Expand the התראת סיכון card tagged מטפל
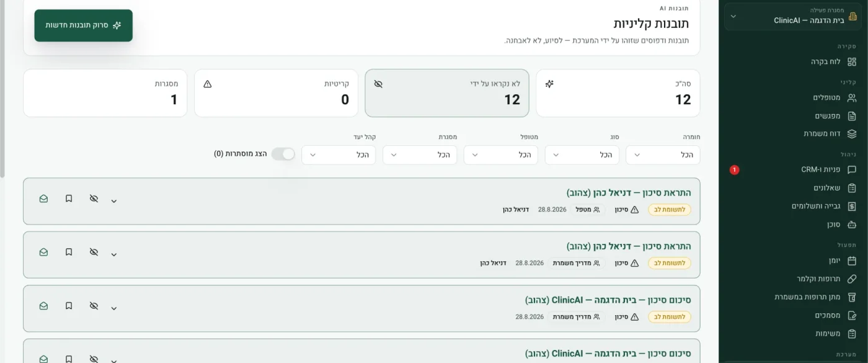Image resolution: width=868 pixels, height=363 pixels. click(114, 200)
